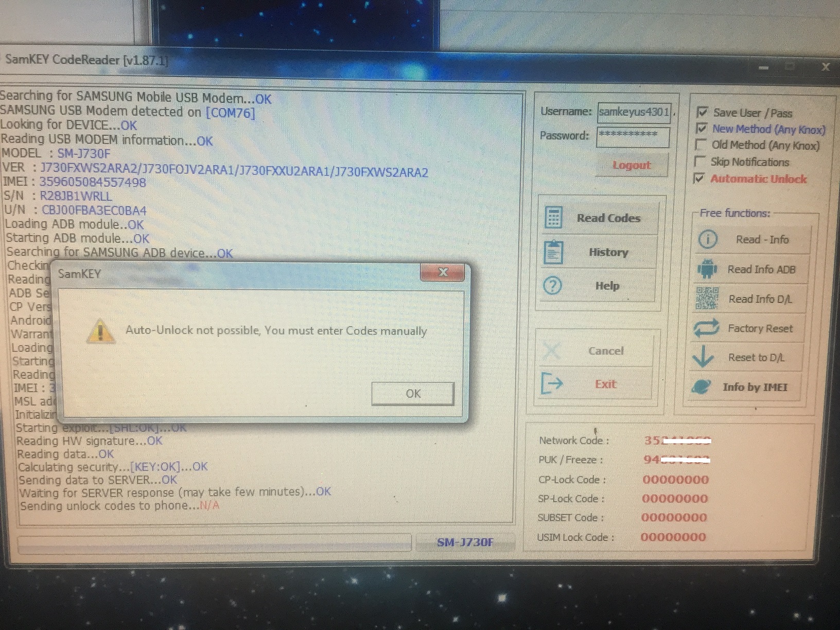This screenshot has width=840, height=630.
Task: Toggle the Save User / Pass checkbox
Action: (702, 112)
